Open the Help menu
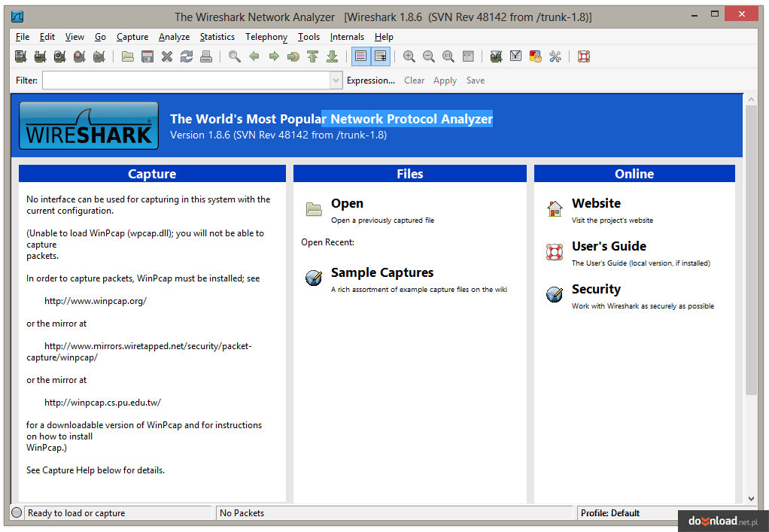The width and height of the screenshot is (769, 532). tap(384, 37)
